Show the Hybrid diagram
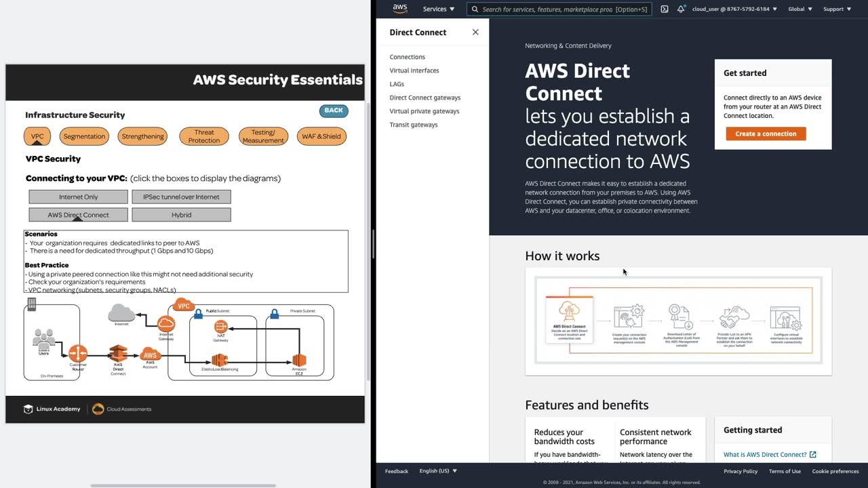Screen dimensions: 868x488 [x=181, y=215]
